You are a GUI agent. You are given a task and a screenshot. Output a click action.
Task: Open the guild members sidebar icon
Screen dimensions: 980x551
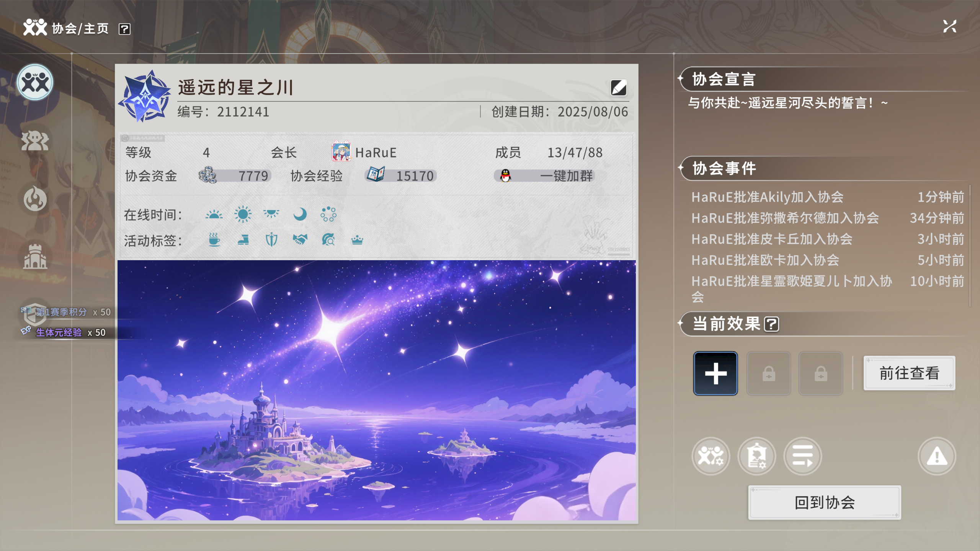point(35,141)
